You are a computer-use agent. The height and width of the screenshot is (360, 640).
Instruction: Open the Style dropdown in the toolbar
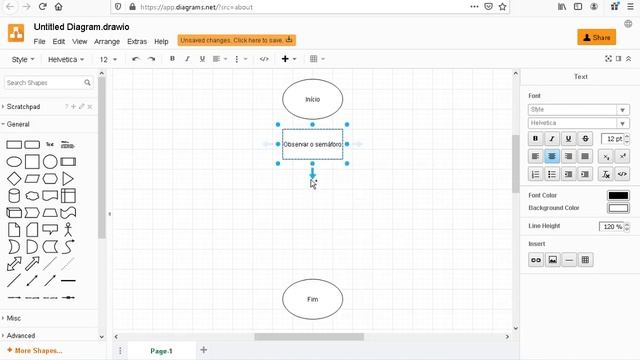tap(23, 60)
